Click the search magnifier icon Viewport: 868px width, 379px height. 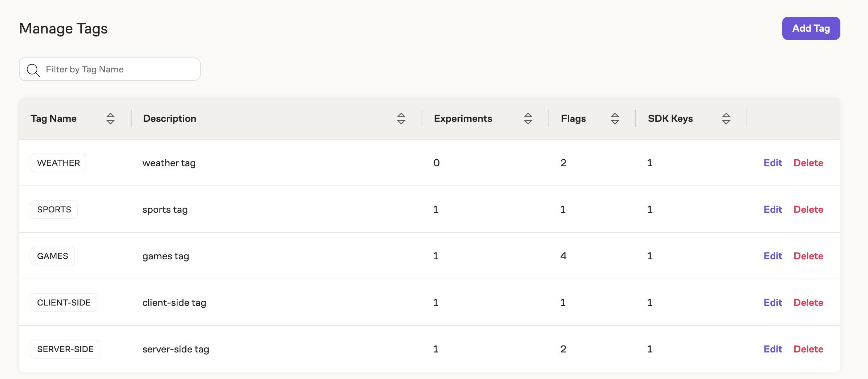coord(33,70)
